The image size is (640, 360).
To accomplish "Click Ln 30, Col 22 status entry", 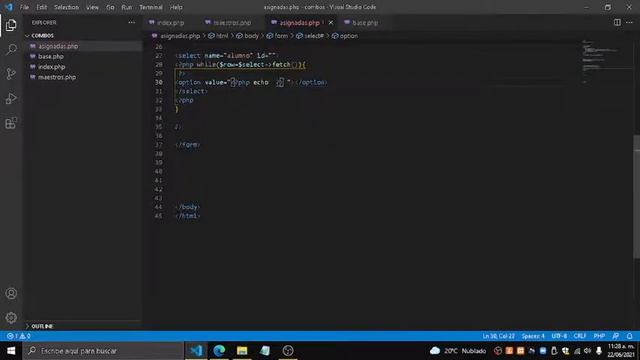I will point(498,336).
